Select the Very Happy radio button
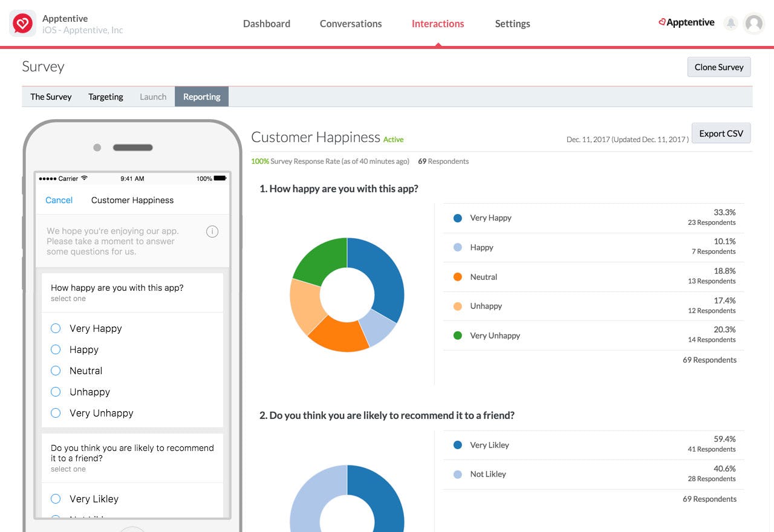774x532 pixels. click(56, 328)
